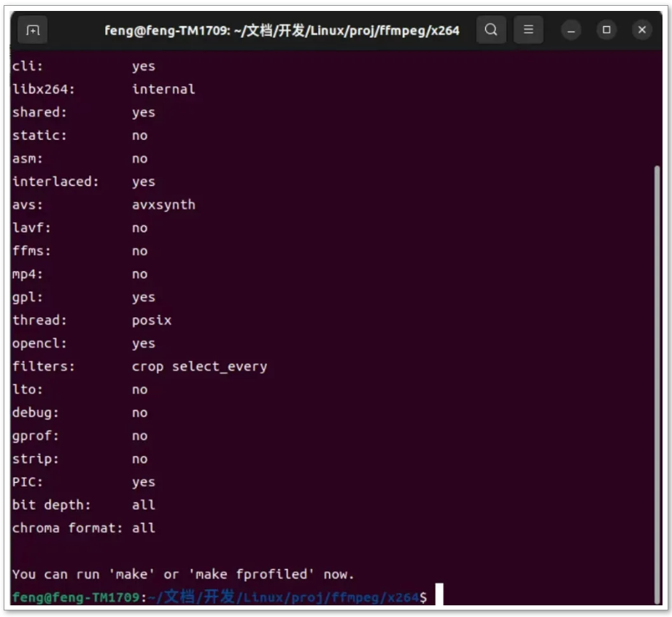The width and height of the screenshot is (672, 617).
Task: Select the 'select_every' filter text
Action: [220, 367]
